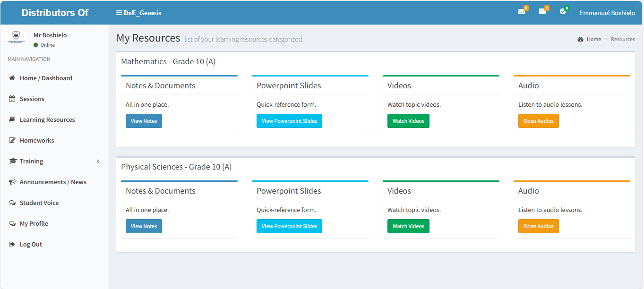Image resolution: width=644 pixels, height=289 pixels.
Task: Click the envelope messages icon in header
Action: pyautogui.click(x=521, y=12)
